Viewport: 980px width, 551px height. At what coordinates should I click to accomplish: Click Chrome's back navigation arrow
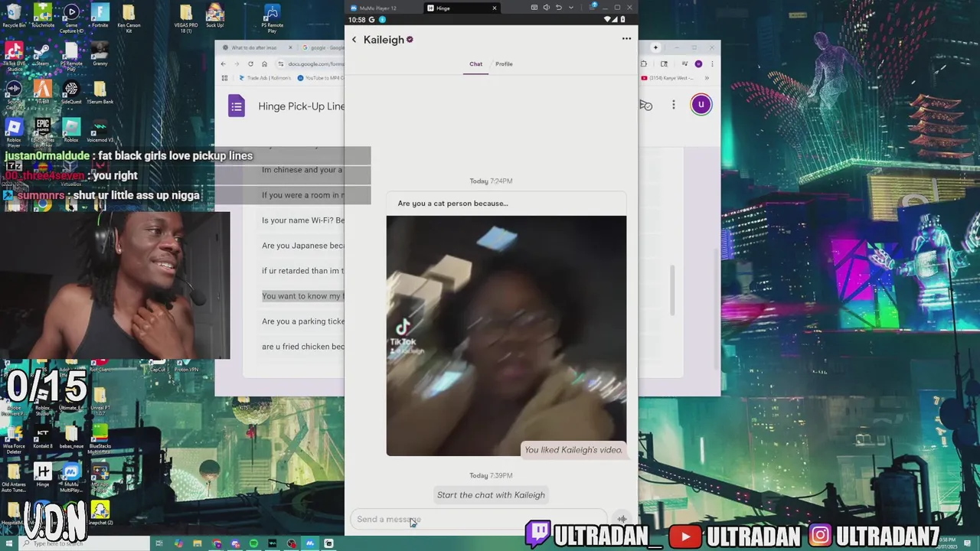click(x=223, y=64)
